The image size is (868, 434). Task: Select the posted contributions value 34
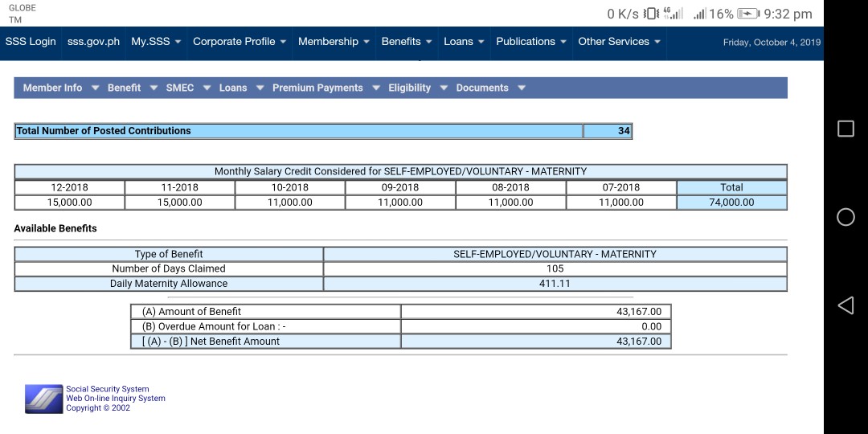(x=624, y=131)
